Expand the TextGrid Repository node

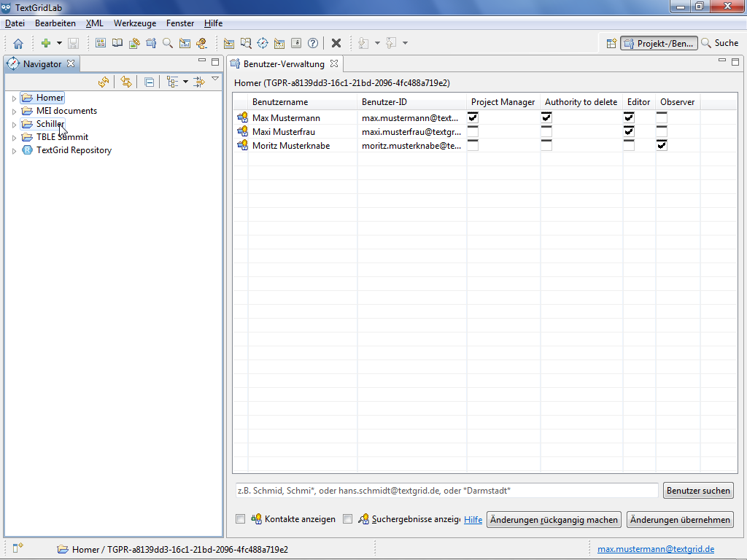click(x=13, y=151)
